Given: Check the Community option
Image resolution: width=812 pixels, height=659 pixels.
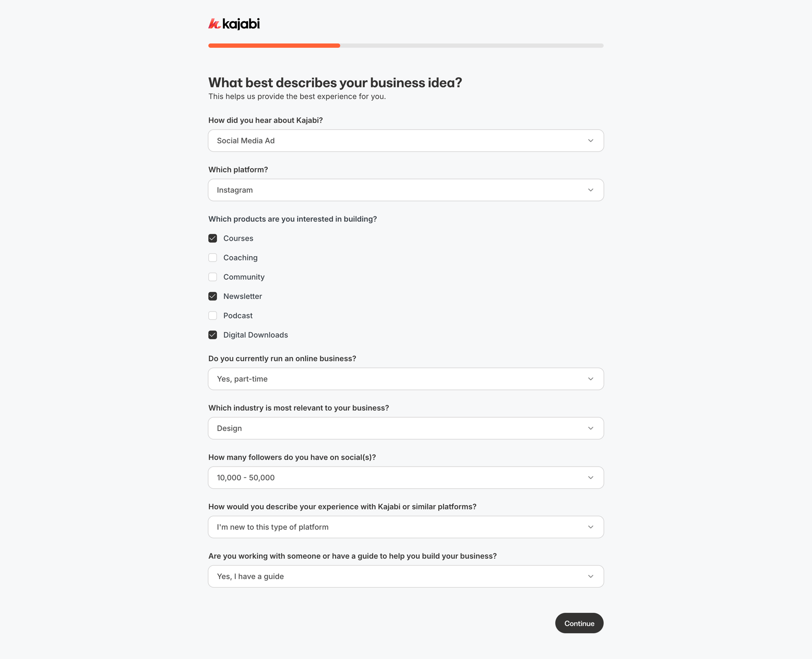Looking at the screenshot, I should click(213, 277).
